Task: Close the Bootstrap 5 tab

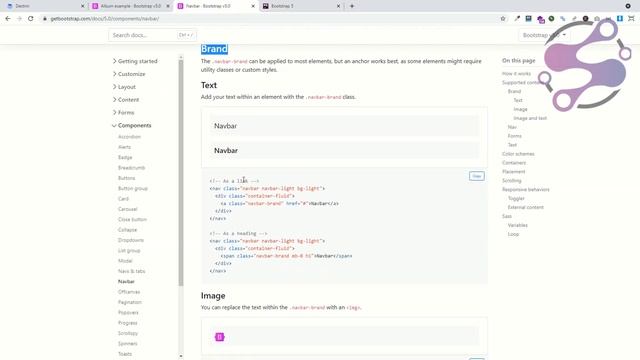Action: tap(338, 6)
